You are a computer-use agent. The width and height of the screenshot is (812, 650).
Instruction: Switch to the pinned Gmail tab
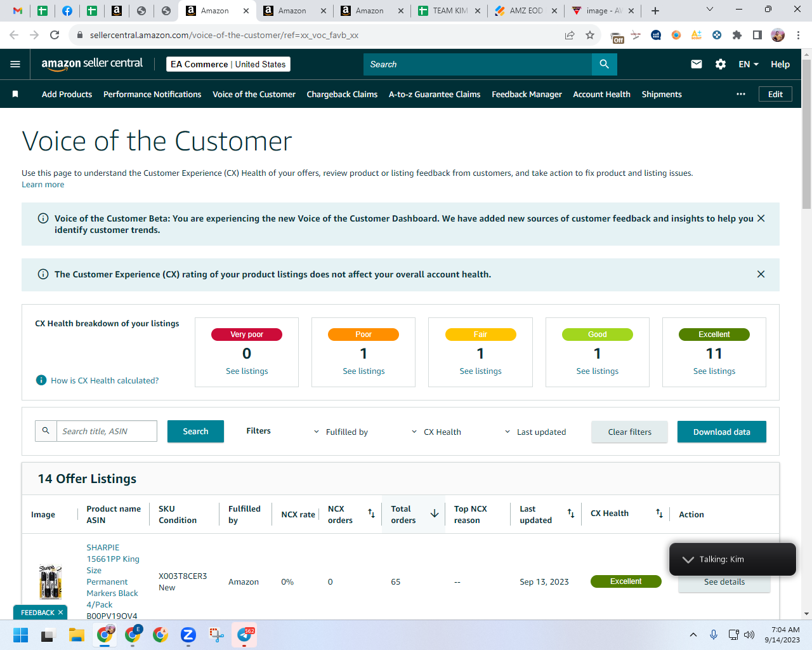[x=18, y=11]
